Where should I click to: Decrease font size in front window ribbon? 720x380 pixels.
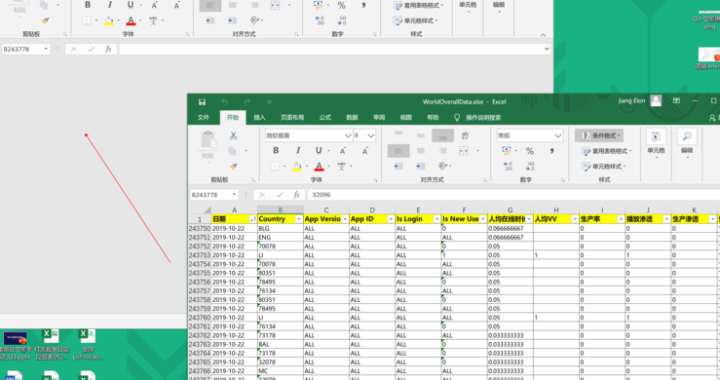365,151
